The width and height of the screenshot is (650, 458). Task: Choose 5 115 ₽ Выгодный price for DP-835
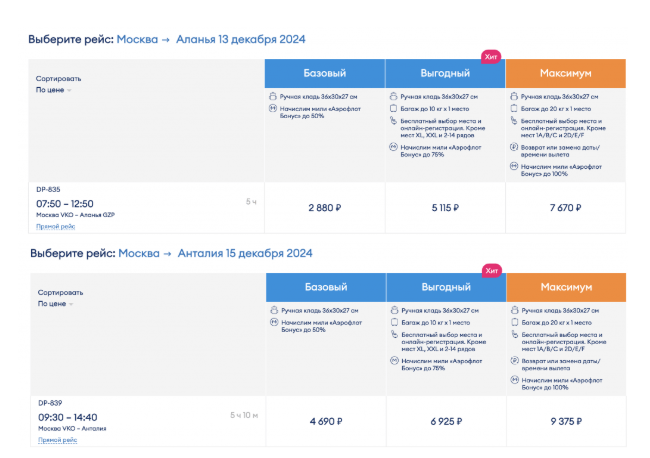point(445,208)
